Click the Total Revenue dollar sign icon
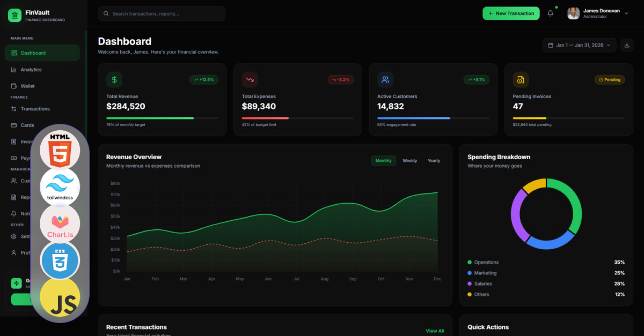Image resolution: width=644 pixels, height=336 pixels. coord(114,80)
